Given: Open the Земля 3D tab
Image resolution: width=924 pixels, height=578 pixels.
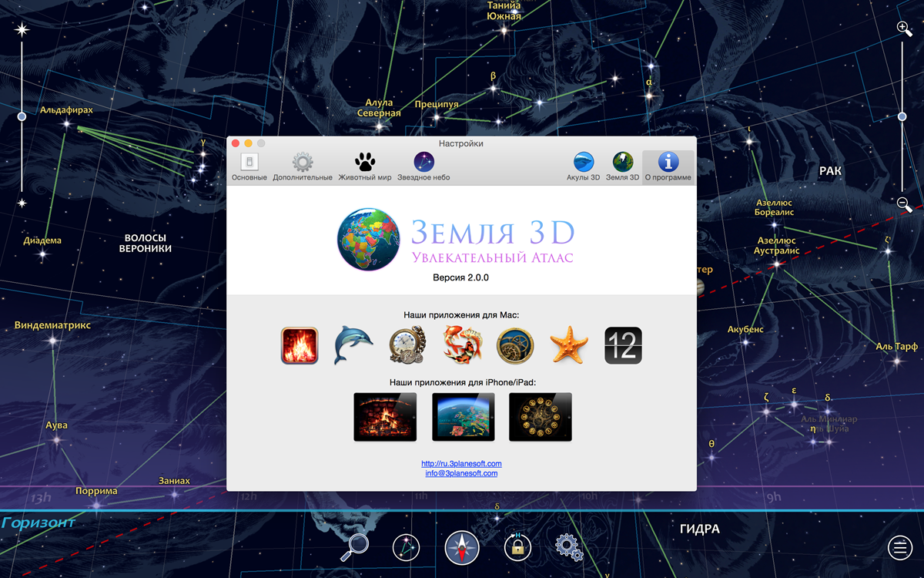Looking at the screenshot, I should 622,166.
